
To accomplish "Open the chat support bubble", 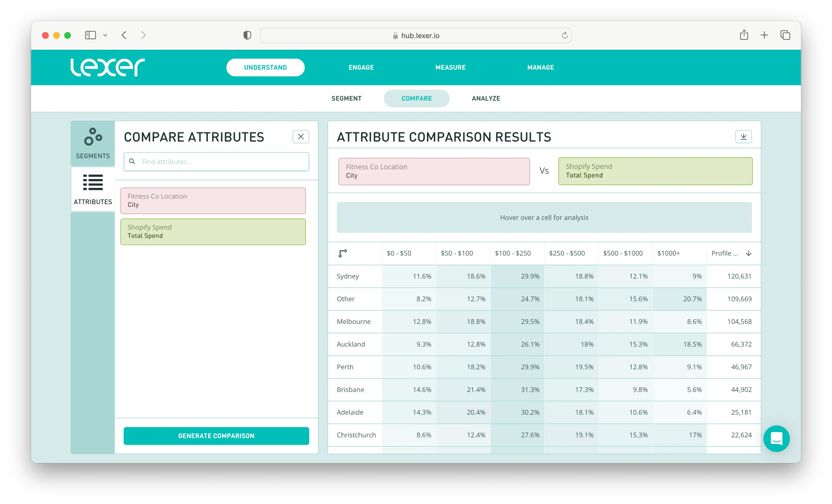I will click(x=776, y=438).
